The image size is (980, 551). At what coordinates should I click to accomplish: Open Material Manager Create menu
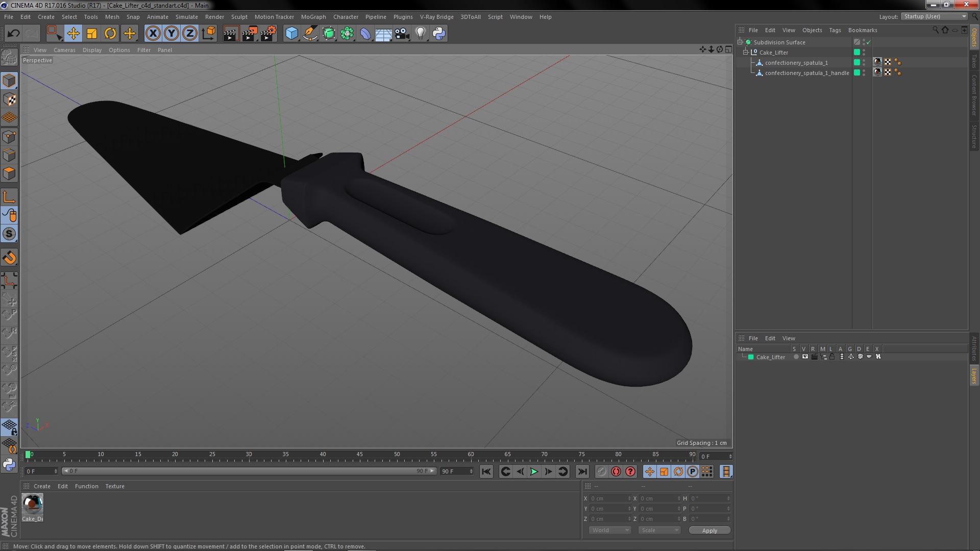[42, 486]
